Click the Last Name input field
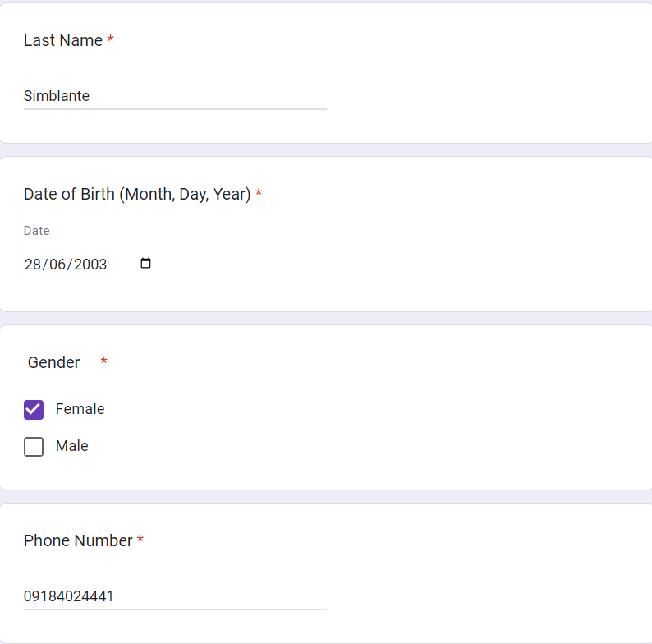The width and height of the screenshot is (652, 644). click(x=175, y=96)
